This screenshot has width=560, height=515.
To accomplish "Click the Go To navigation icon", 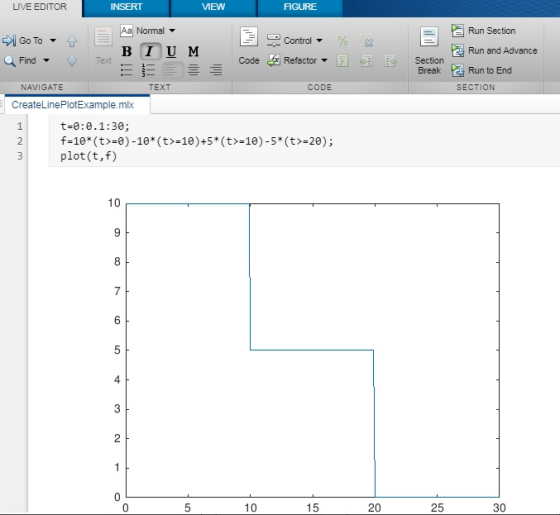I will [x=9, y=40].
